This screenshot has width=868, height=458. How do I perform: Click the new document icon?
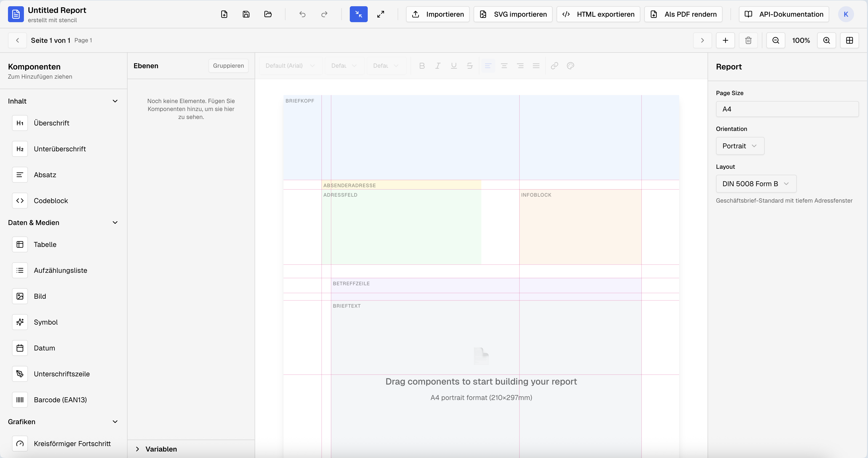click(x=224, y=14)
